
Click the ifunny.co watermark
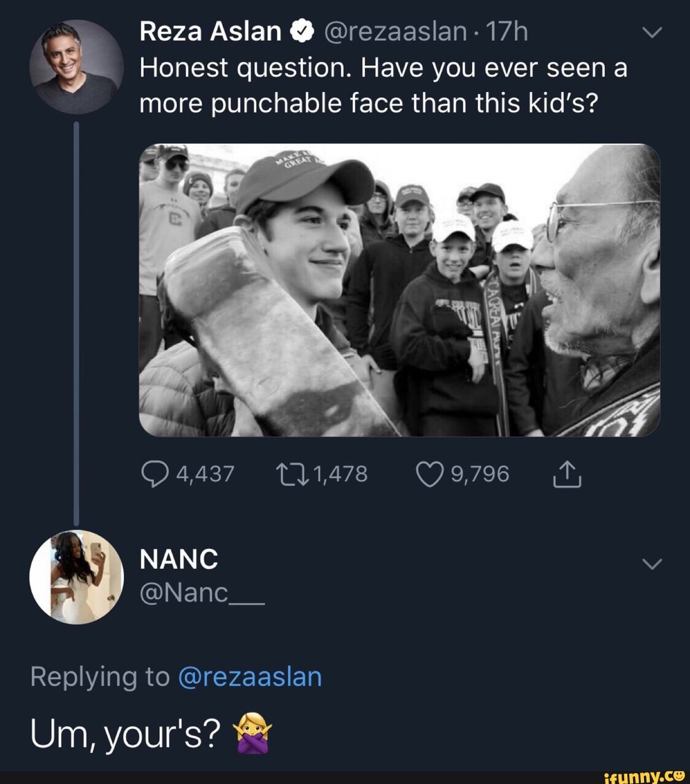point(643,775)
